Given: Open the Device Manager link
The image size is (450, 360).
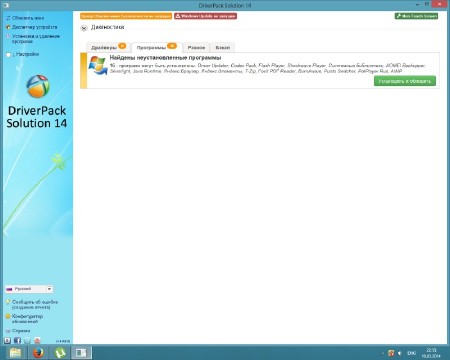Looking at the screenshot, I should (32, 27).
